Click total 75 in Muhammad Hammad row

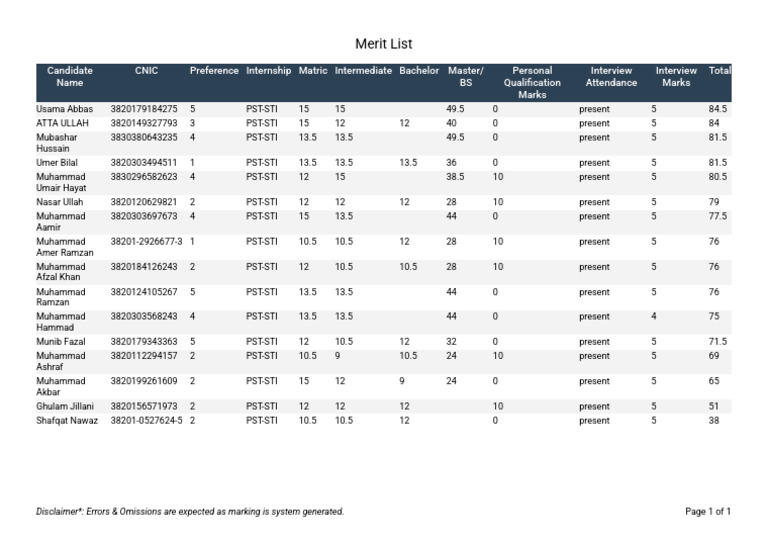(x=714, y=317)
